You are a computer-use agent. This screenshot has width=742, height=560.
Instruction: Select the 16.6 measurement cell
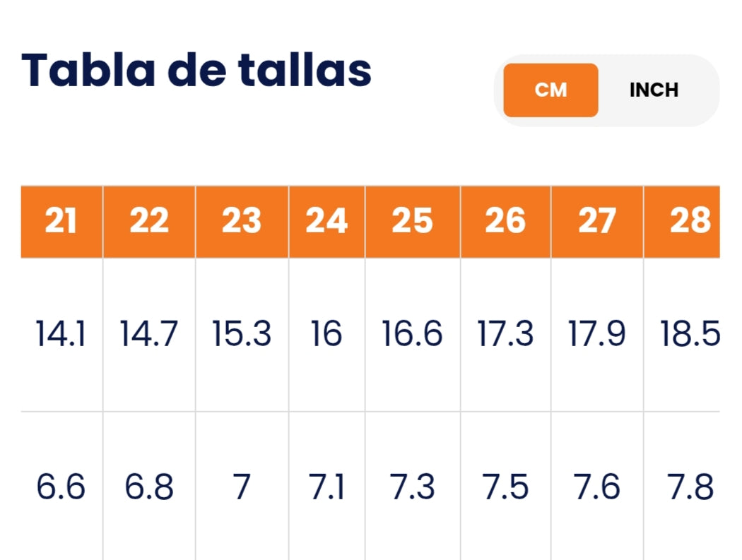tap(413, 334)
